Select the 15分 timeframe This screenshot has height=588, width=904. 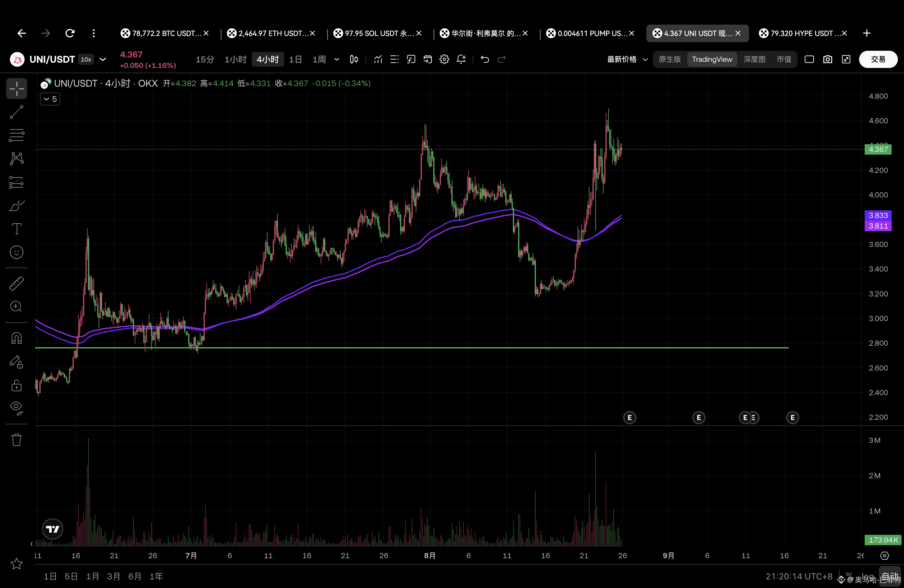tap(205, 59)
